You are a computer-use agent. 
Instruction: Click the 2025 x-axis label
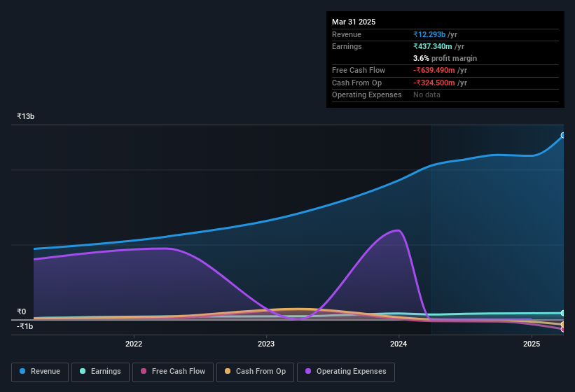click(x=532, y=344)
